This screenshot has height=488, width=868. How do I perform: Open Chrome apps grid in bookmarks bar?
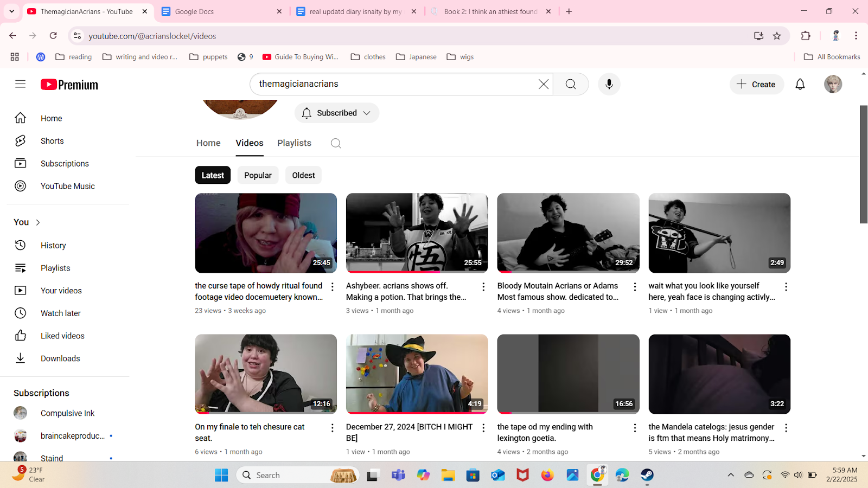click(x=15, y=57)
